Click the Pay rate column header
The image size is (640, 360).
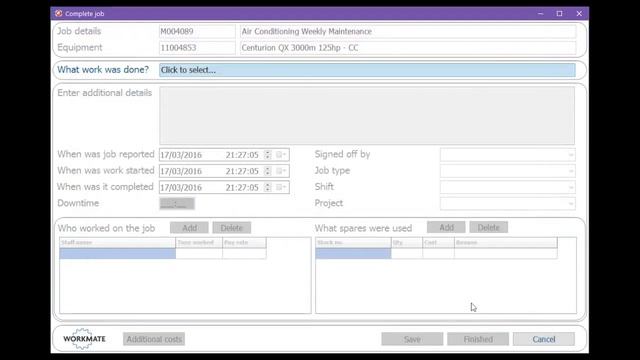pyautogui.click(x=244, y=242)
